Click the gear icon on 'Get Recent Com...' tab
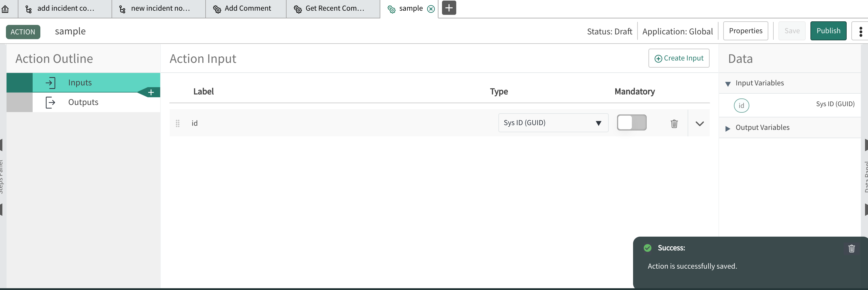Image resolution: width=868 pixels, height=290 pixels. tap(298, 9)
